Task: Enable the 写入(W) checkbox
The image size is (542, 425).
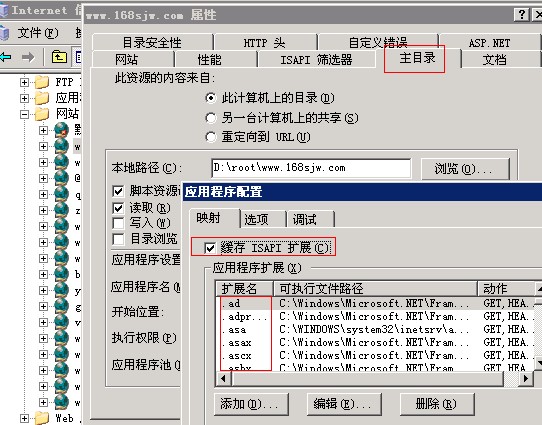Action: coord(118,223)
